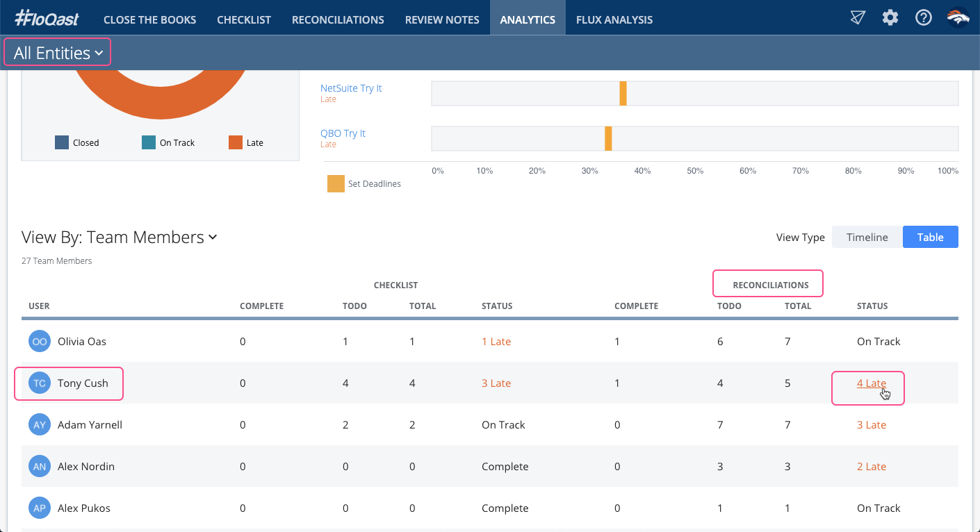980x532 pixels.
Task: Open the Checklist tab
Action: pyautogui.click(x=244, y=19)
